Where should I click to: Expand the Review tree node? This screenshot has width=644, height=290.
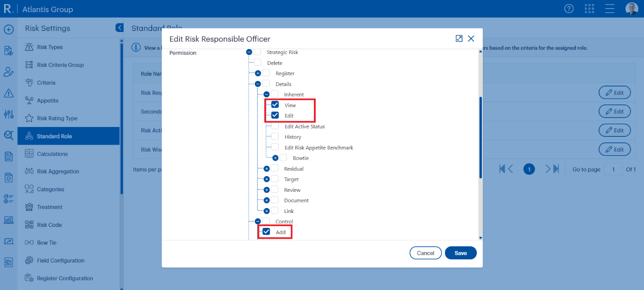[267, 190]
